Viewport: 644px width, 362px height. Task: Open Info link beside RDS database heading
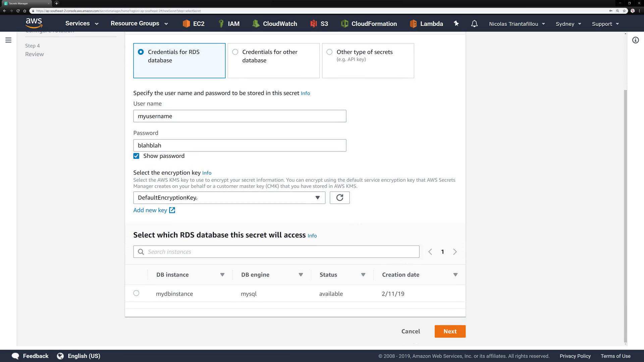pos(312,236)
